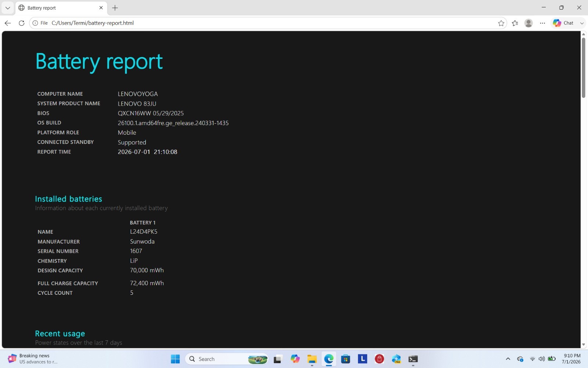
Task: Select the design capacity 70,000 mWh
Action: click(x=147, y=270)
